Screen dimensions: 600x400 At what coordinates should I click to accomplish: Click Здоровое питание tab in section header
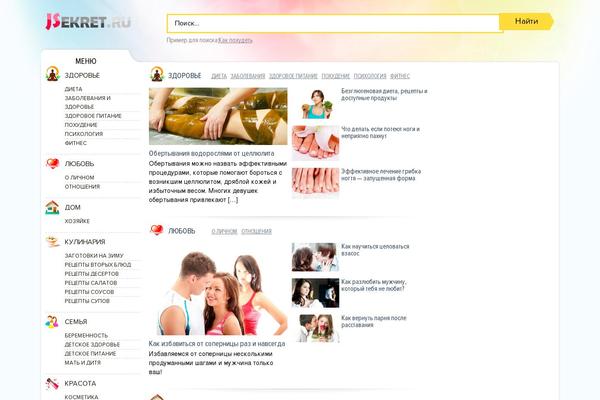pos(293,76)
